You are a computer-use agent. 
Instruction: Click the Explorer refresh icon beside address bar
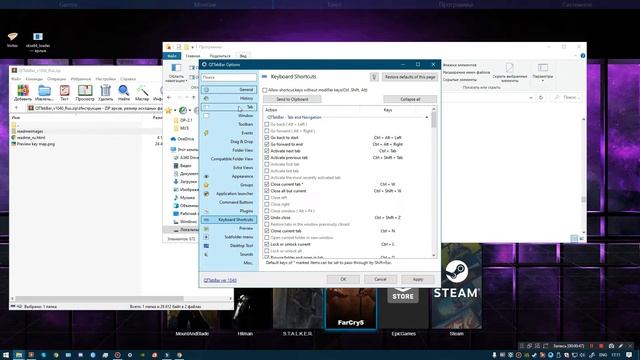[541, 98]
